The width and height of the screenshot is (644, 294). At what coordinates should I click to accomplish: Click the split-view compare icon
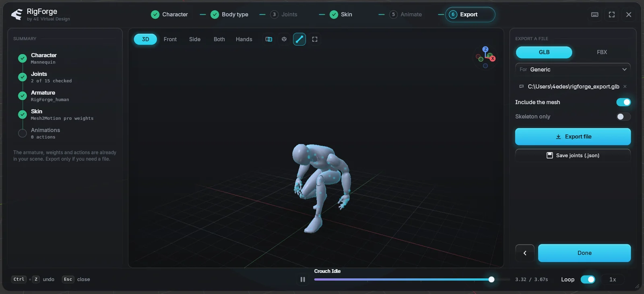269,39
